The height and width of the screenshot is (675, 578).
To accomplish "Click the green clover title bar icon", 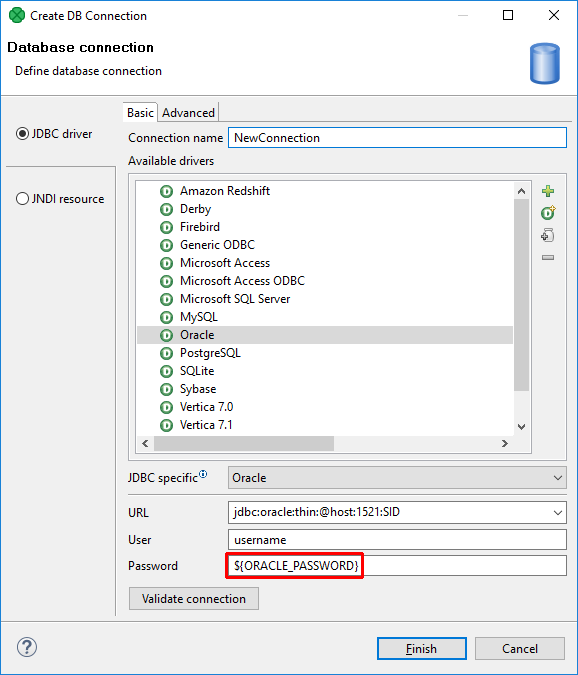I will pos(17,15).
